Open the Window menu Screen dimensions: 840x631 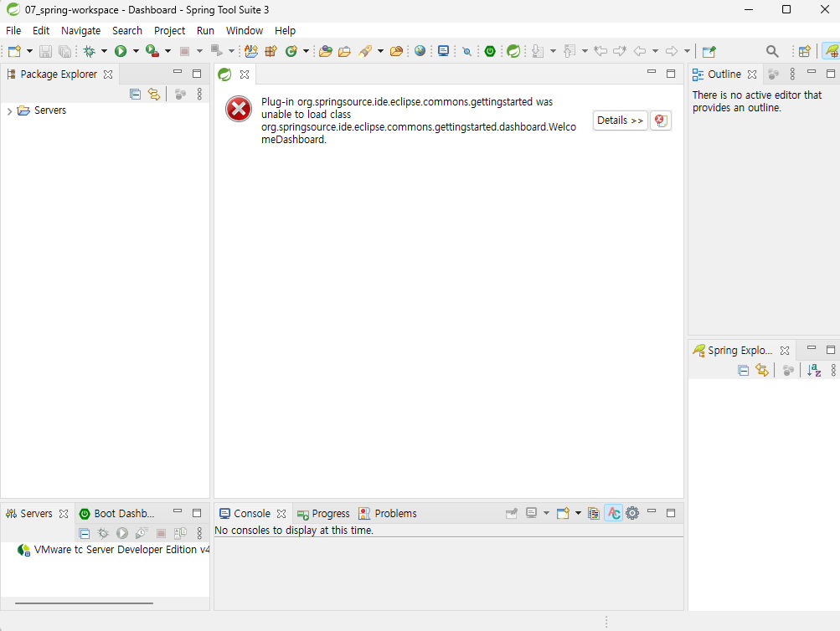tap(245, 30)
